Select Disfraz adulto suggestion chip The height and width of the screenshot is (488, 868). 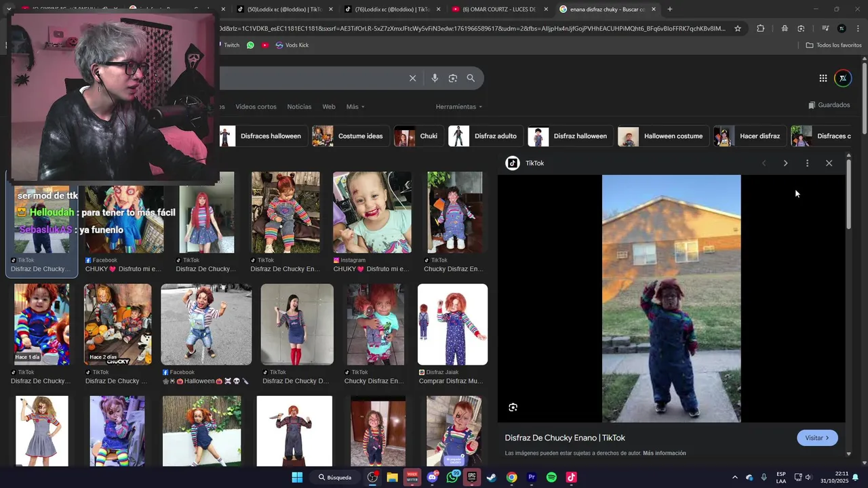(485, 136)
